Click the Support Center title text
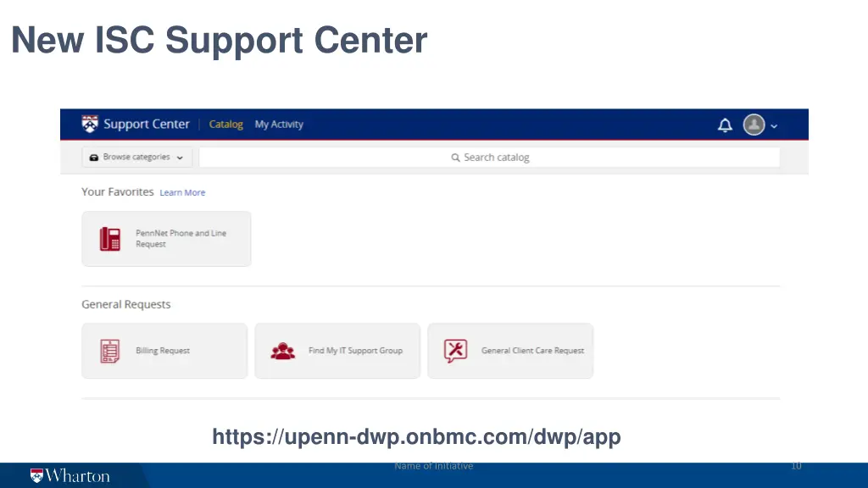 click(146, 125)
